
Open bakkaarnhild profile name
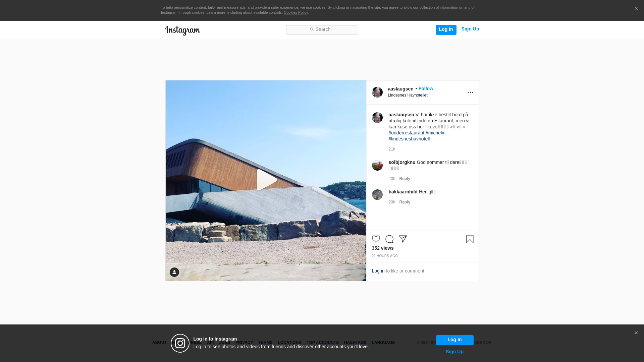[403, 192]
